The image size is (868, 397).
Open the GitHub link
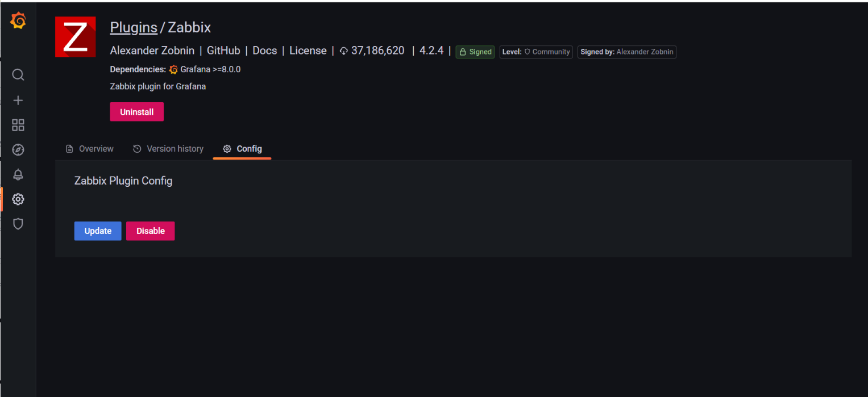tap(223, 51)
